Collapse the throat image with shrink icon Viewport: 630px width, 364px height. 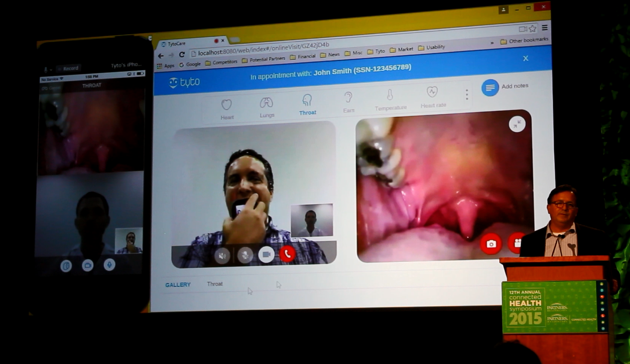click(x=517, y=124)
